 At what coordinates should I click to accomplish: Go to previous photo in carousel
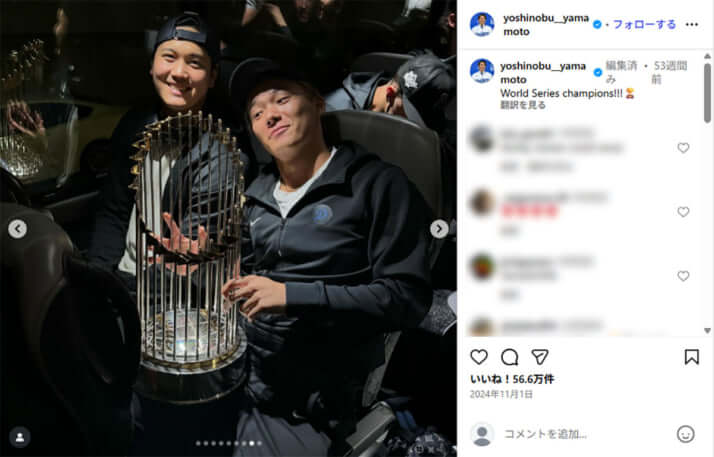[x=17, y=229]
